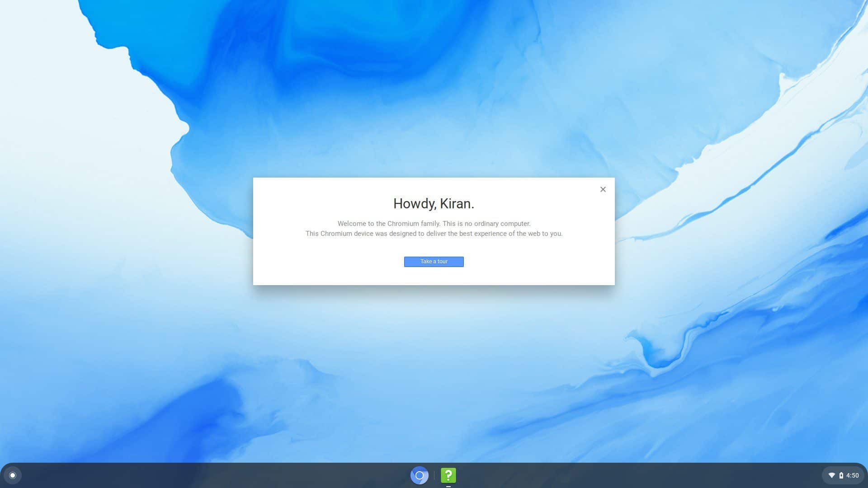Screen dimensions: 868x488
Task: Open the launcher circle button
Action: click(13, 475)
